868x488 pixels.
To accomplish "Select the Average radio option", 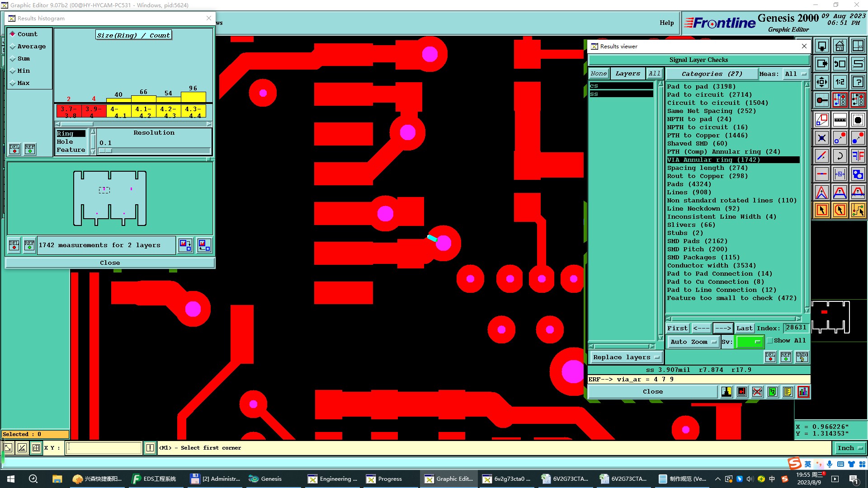I will pyautogui.click(x=13, y=47).
